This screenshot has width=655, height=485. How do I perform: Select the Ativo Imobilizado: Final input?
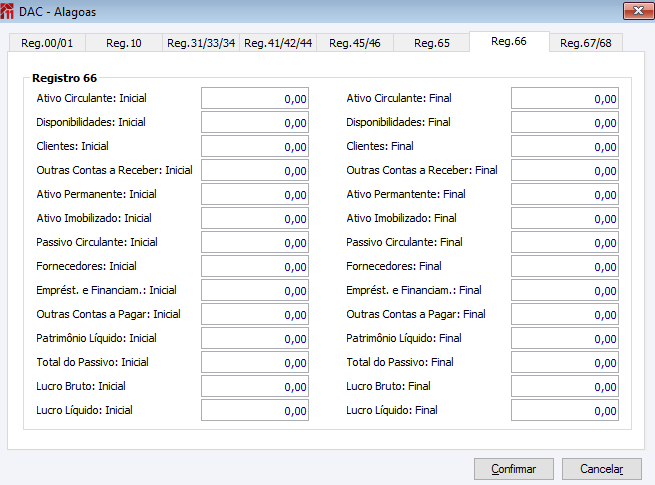tap(565, 218)
